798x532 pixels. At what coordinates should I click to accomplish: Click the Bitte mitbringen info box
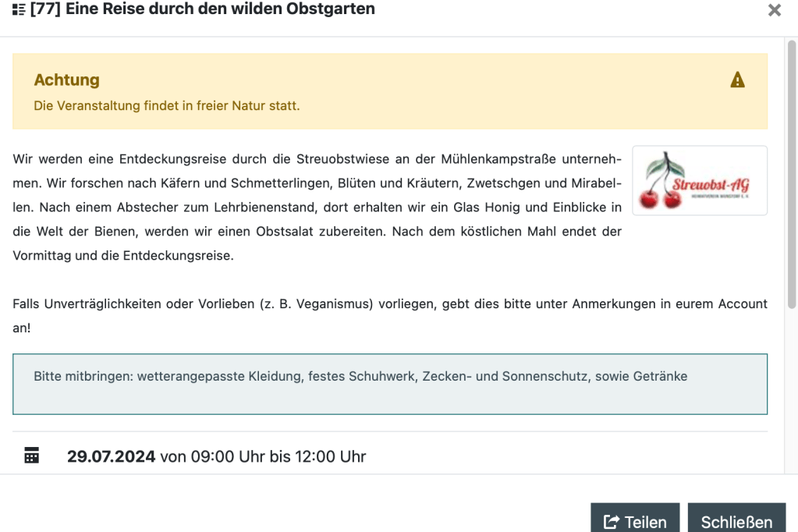click(359, 376)
